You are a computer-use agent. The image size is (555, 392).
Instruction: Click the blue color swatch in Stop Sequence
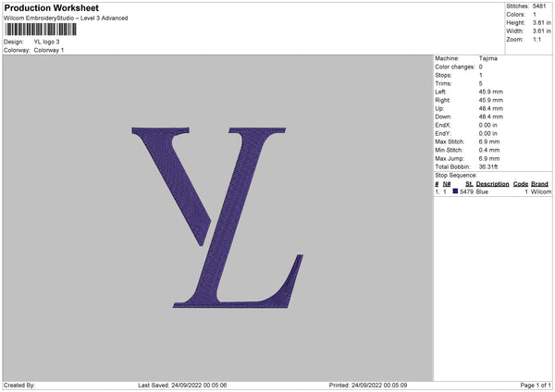click(x=455, y=191)
